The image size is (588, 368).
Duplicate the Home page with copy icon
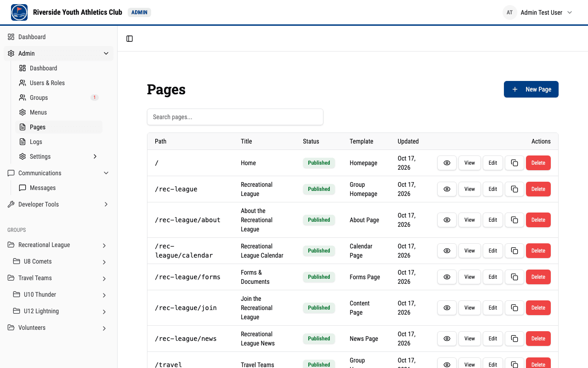coord(514,163)
